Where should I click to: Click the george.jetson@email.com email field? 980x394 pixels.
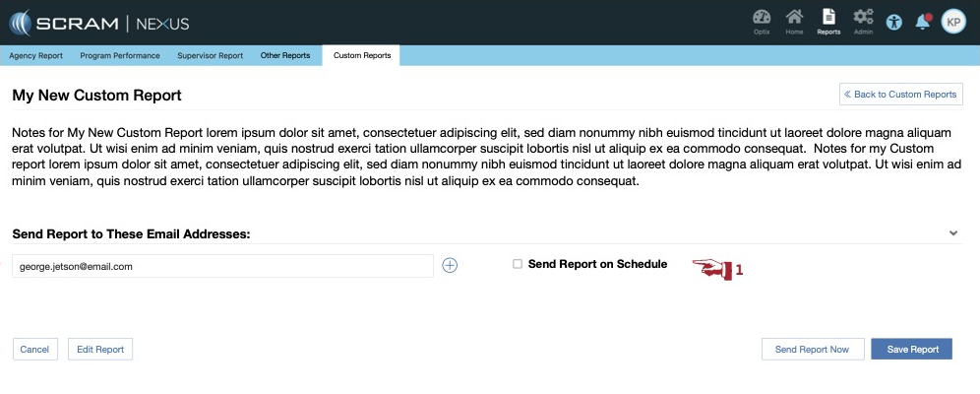click(222, 266)
